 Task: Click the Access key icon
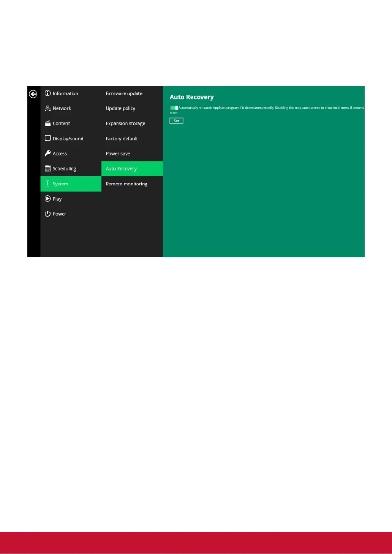(47, 154)
